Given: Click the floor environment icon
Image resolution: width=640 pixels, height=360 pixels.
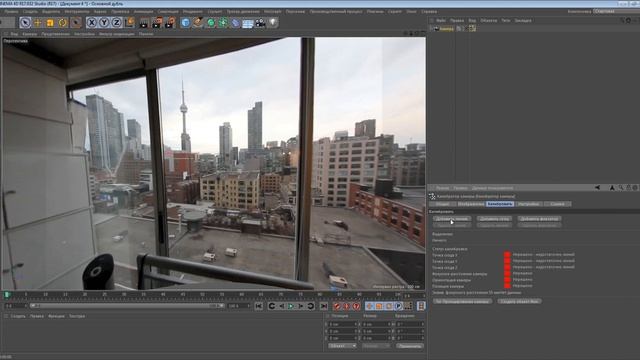Looking at the screenshot, I should coord(248,23).
